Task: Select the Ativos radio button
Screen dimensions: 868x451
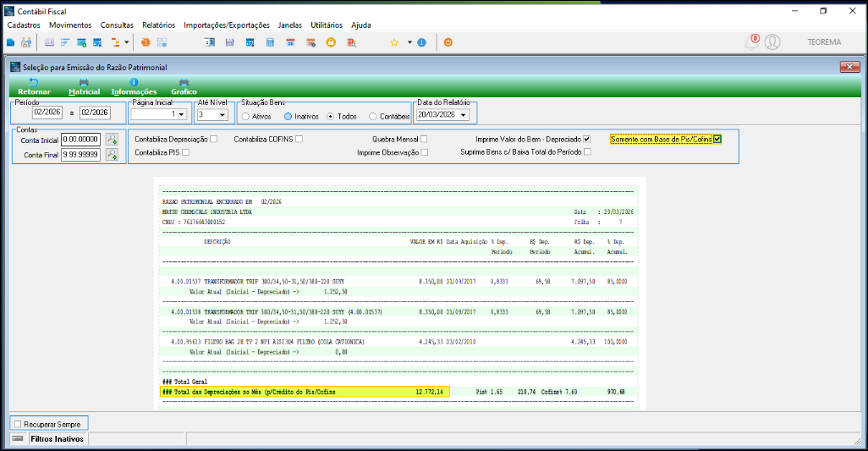Action: pyautogui.click(x=245, y=116)
